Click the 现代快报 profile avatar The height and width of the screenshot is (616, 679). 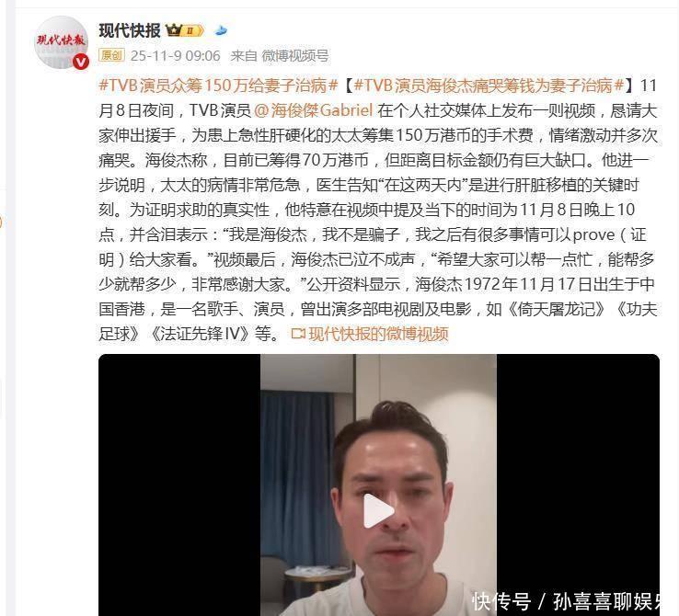61,42
